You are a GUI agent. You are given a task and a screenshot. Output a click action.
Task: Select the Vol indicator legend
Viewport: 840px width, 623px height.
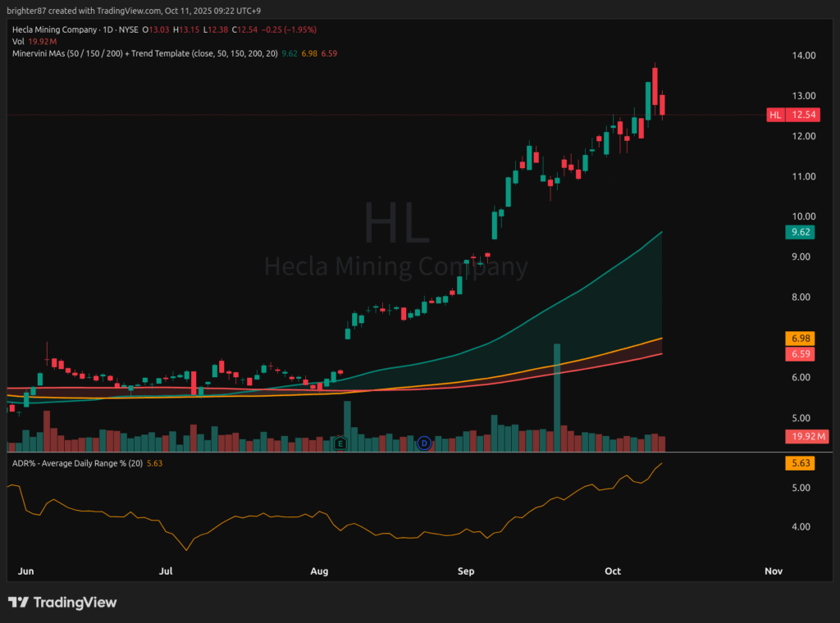(19, 41)
